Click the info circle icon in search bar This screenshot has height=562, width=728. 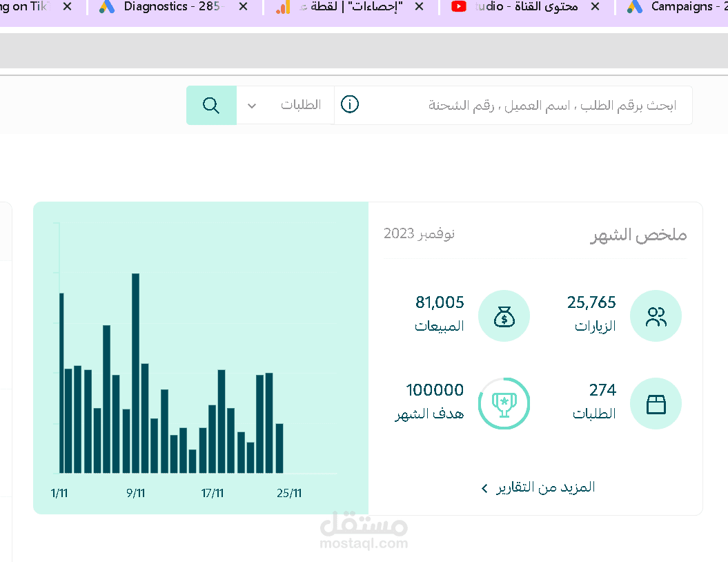[350, 104]
